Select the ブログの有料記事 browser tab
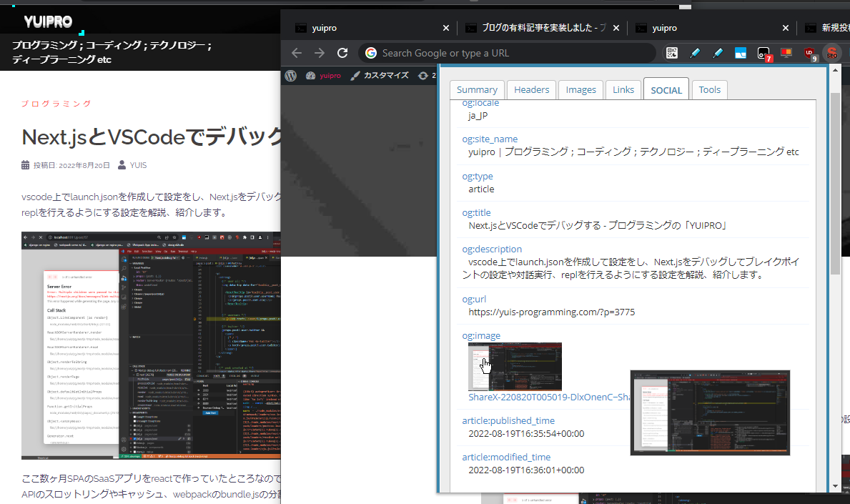This screenshot has width=850, height=504. 540,27
